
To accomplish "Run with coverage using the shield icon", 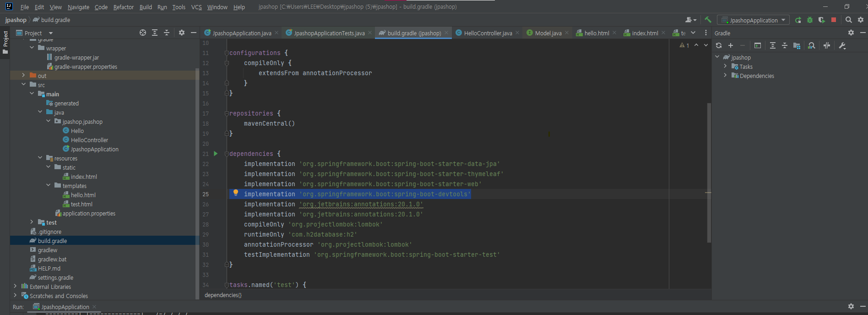I will pos(822,20).
